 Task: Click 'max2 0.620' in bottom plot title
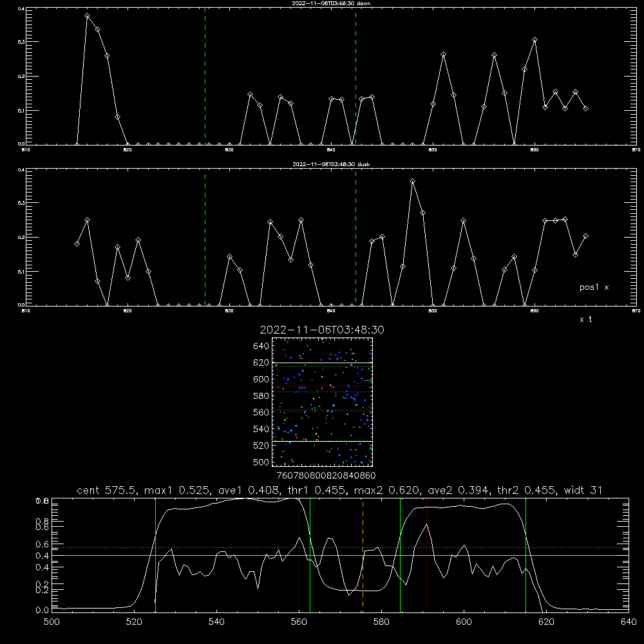[386, 490]
